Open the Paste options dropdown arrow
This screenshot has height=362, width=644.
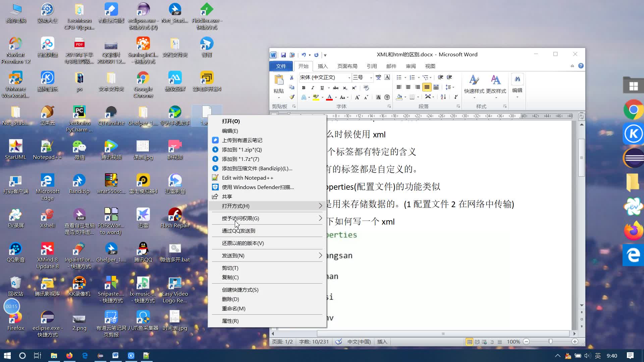(x=279, y=98)
